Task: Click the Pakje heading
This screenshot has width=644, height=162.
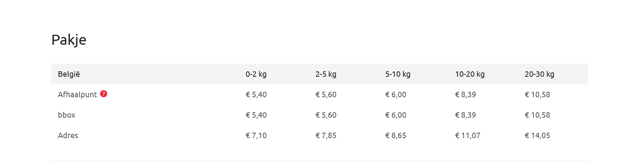Action: 69,40
